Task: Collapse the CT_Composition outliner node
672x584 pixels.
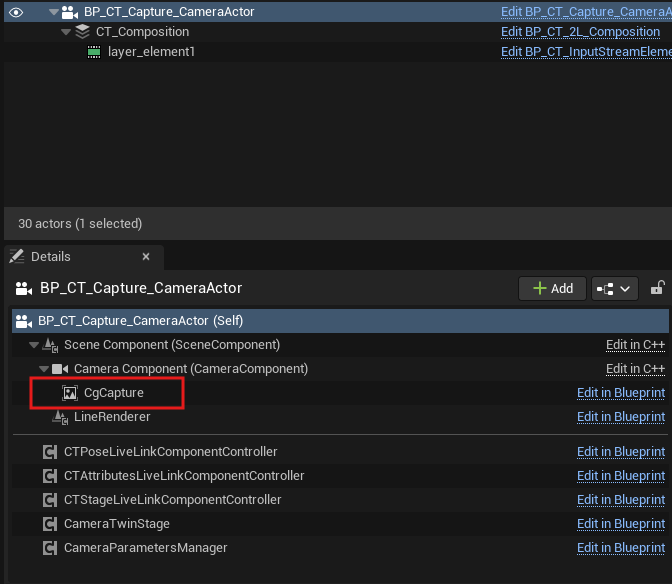Action: point(66,32)
